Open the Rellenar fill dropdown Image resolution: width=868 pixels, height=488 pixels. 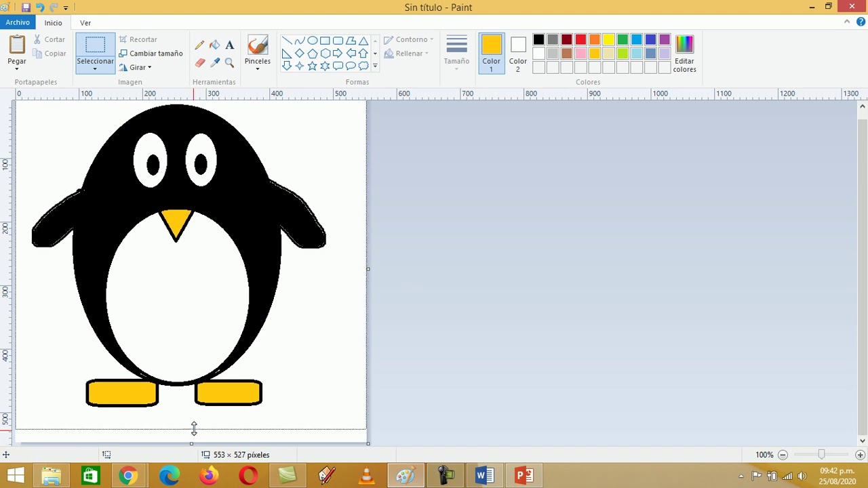(x=407, y=54)
